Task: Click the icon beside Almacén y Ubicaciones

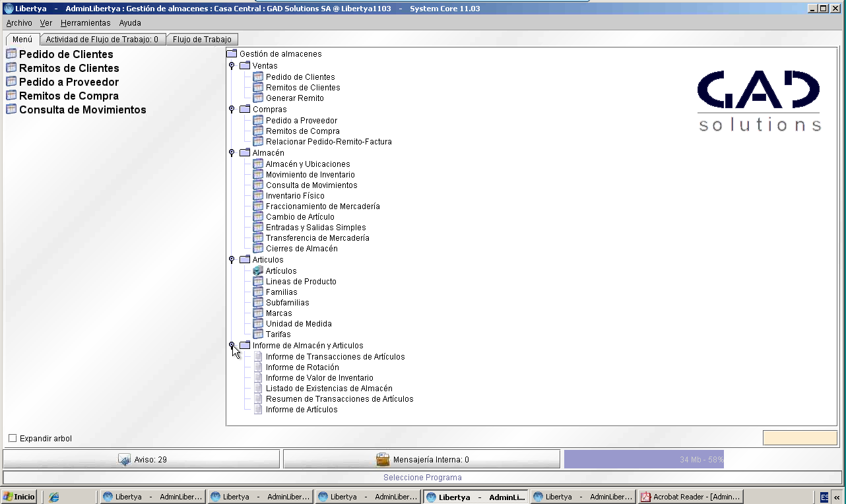Action: (x=258, y=164)
